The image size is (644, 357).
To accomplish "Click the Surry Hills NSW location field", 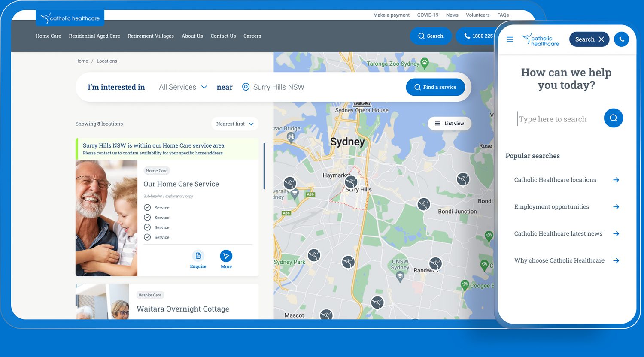I will tap(279, 87).
